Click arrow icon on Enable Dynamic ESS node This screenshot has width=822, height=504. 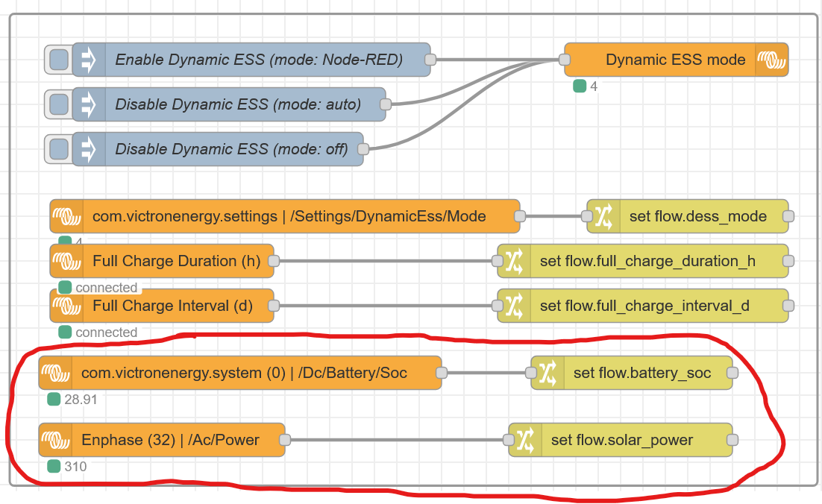point(89,60)
